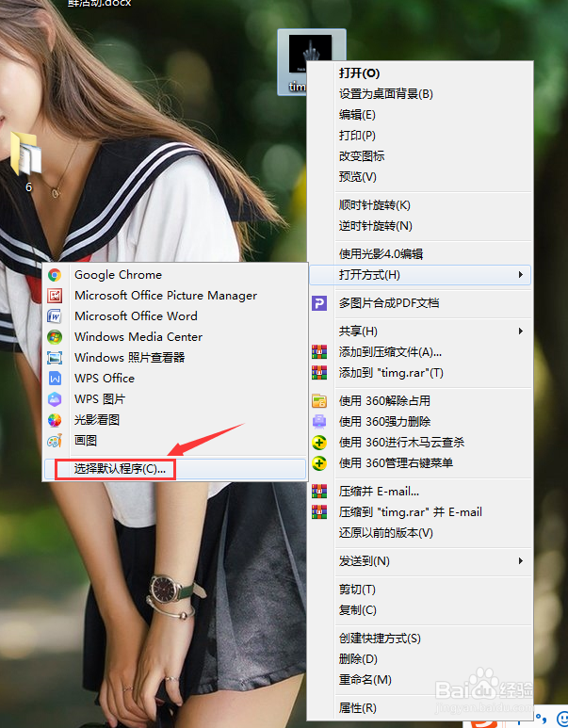Click the WPS 图片 icon
The image size is (568, 728).
[x=55, y=399]
